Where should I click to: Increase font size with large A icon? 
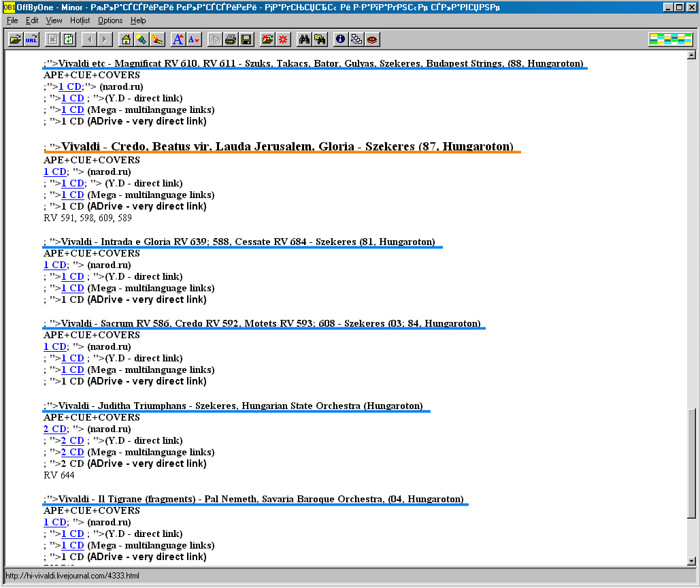[178, 39]
